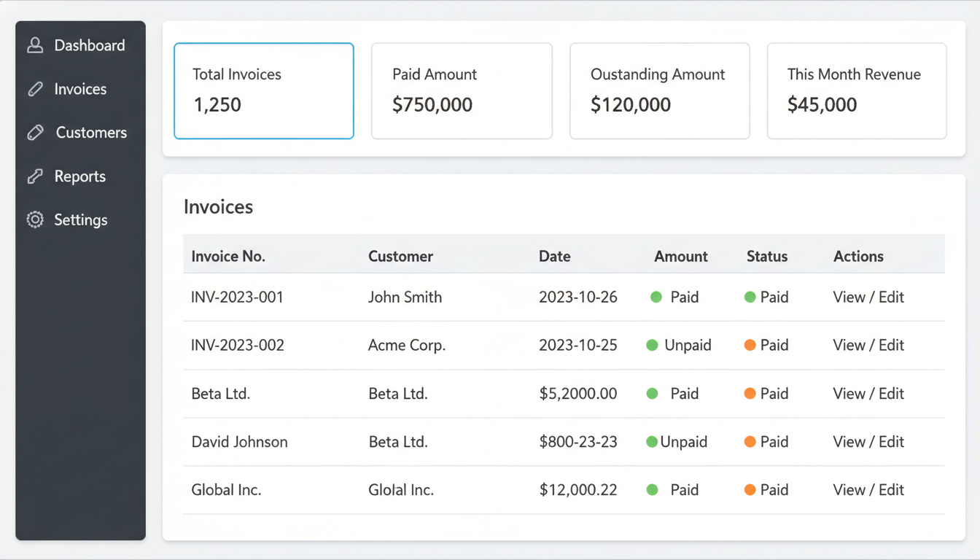Click the green Unpaid dot on David Johnson row
Image resolution: width=980 pixels, height=560 pixels.
pyautogui.click(x=651, y=441)
